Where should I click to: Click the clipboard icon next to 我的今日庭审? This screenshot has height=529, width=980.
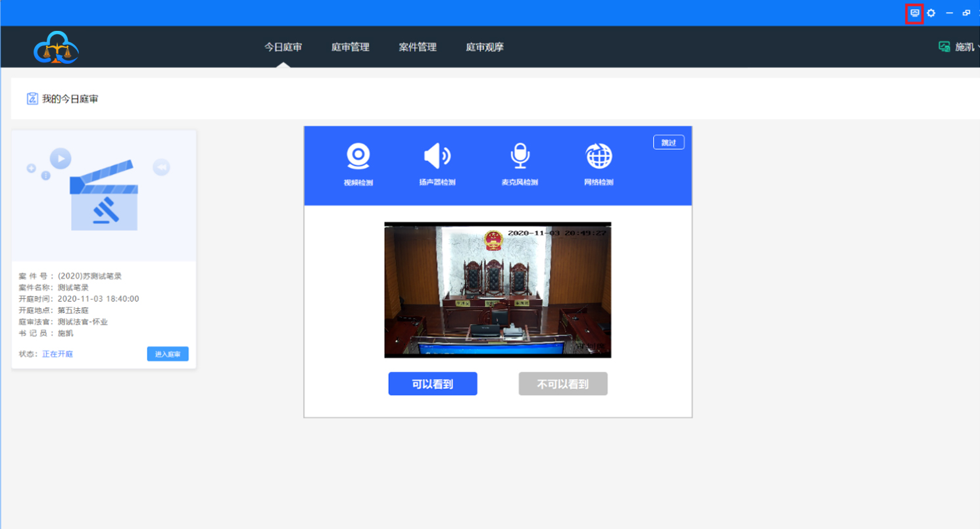pyautogui.click(x=32, y=99)
